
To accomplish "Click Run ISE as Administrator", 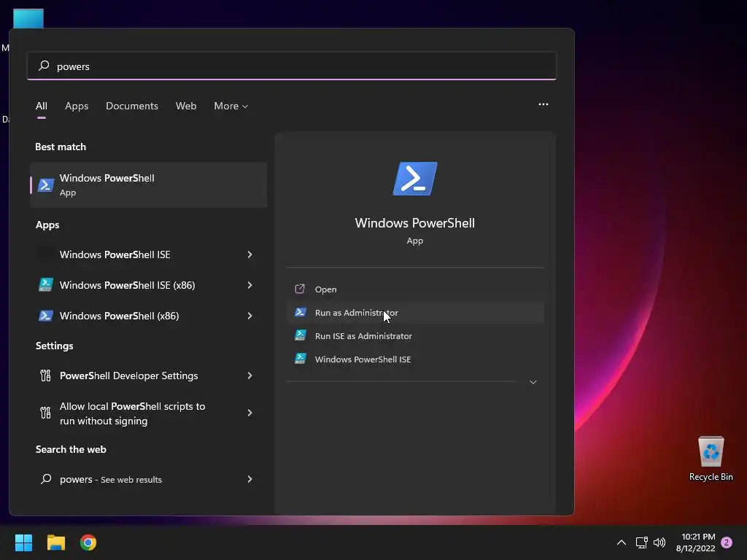I will point(415,335).
